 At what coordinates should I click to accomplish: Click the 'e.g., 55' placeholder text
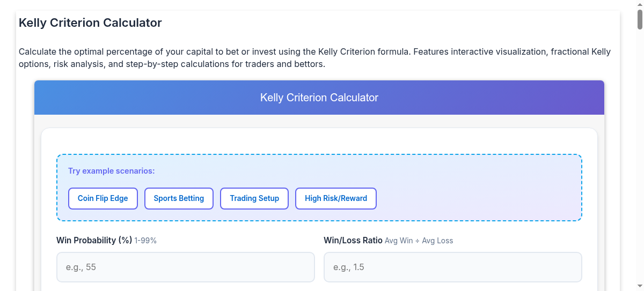(x=80, y=267)
